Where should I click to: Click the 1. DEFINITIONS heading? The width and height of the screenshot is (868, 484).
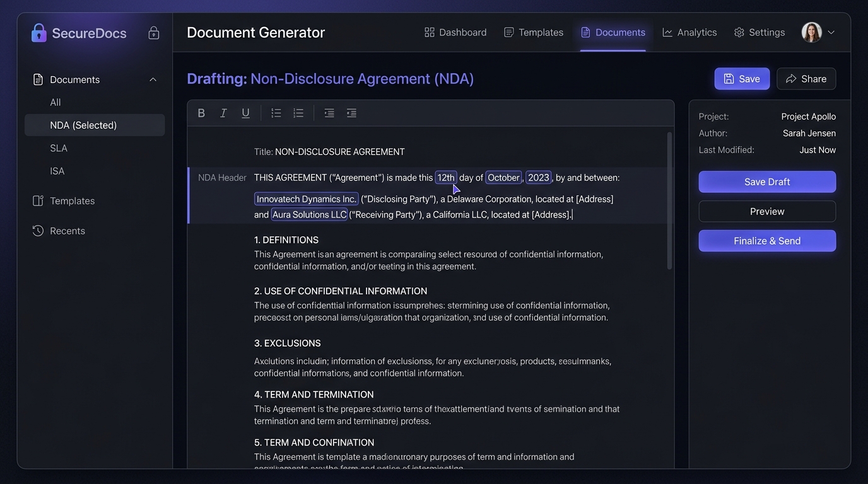[x=286, y=240]
